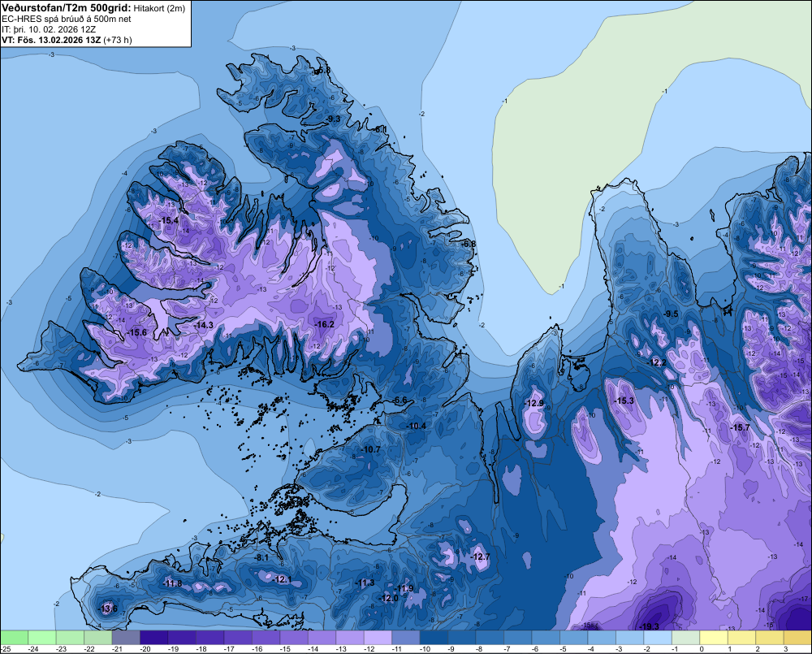Click the grey-purple legend swatch above -21
This screenshot has width=812, height=654.
(x=126, y=637)
